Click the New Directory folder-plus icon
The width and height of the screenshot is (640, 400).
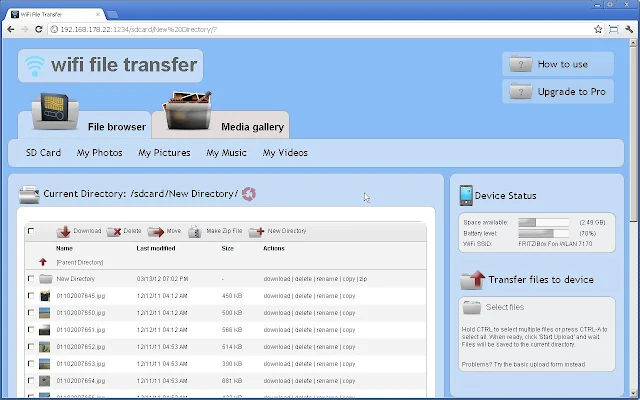(256, 231)
